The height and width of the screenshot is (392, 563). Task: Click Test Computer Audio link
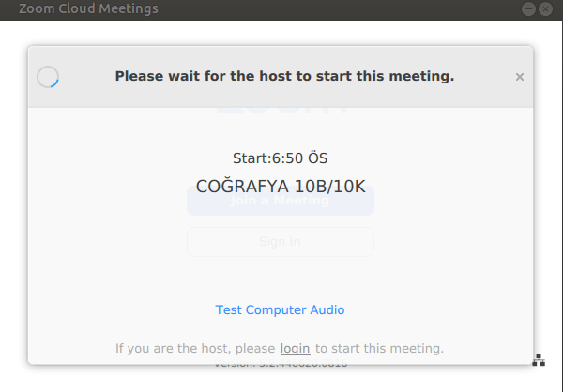click(x=280, y=309)
